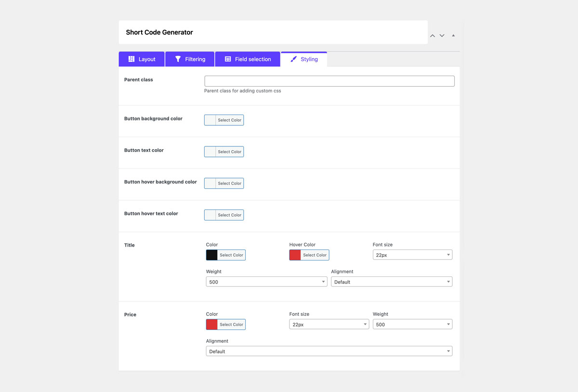The height and width of the screenshot is (392, 578).
Task: Switch to the Field selection tab
Action: tap(248, 59)
